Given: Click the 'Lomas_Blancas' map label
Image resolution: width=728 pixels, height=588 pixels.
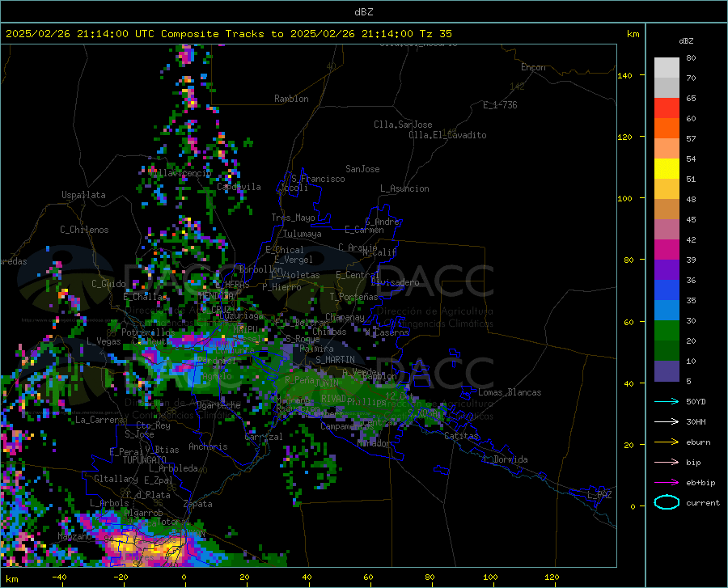Looking at the screenshot, I should coord(510,392).
